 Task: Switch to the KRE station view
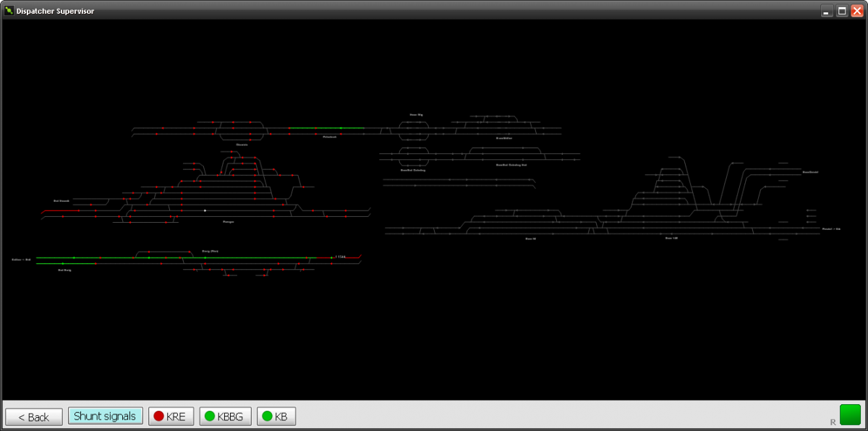click(x=171, y=416)
